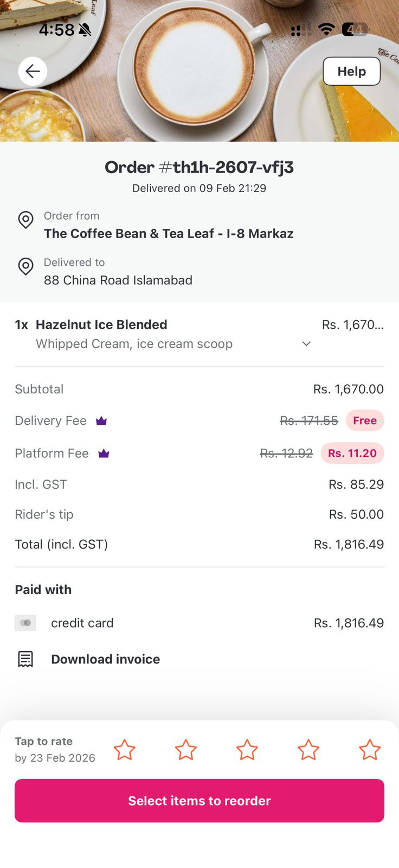This screenshot has height=868, width=399.
Task: Tap the silent mode bell icon in status bar
Action: [85, 30]
